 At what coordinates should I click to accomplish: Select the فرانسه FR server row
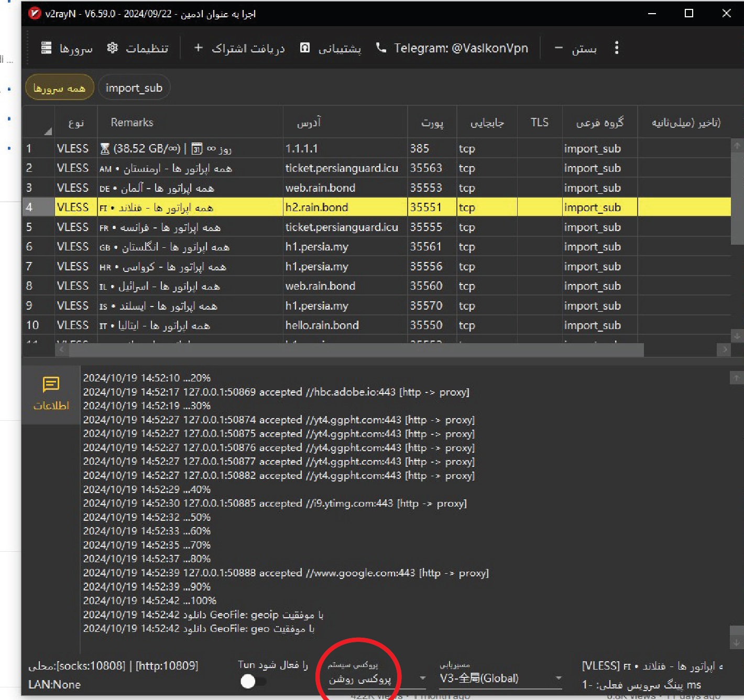point(376,227)
